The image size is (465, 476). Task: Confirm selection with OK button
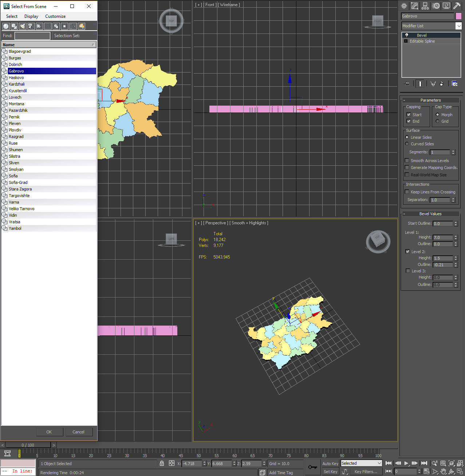click(x=49, y=432)
